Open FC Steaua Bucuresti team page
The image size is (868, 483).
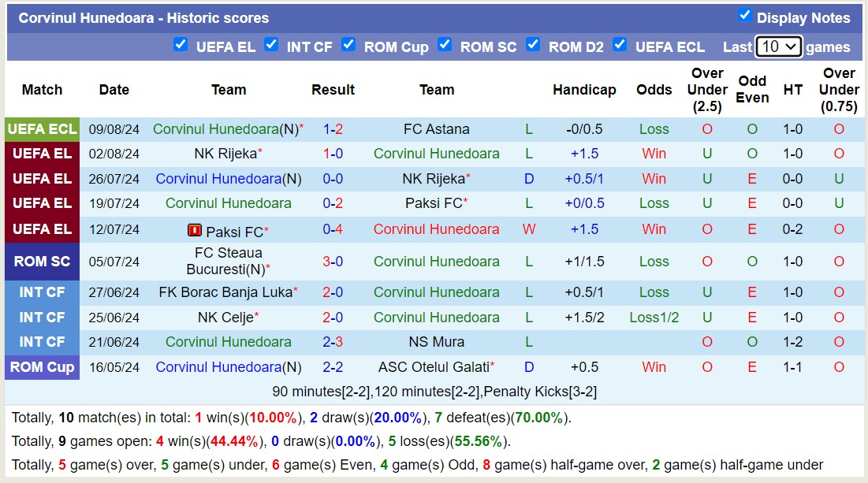point(228,261)
